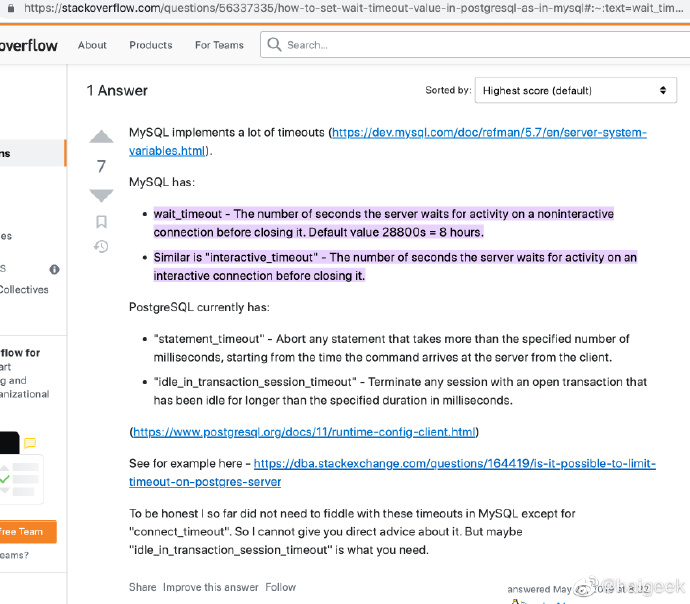This screenshot has width=690, height=604.
Task: Click the 'MySQL has:' text
Action: (x=161, y=182)
